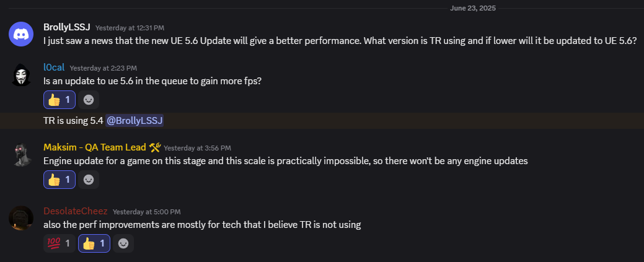Screen dimensions: 644x262
Task: Click BrollyLSSJ's Discord logo avatar
Action: (x=22, y=33)
